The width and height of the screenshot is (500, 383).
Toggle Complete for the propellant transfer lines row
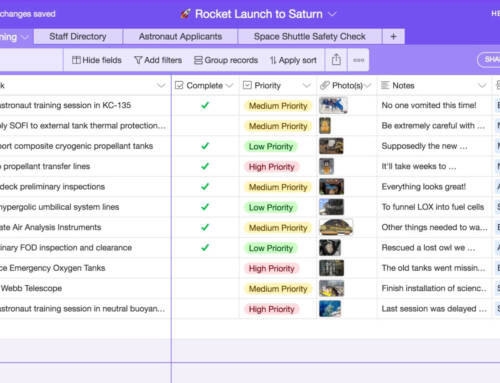tap(205, 166)
